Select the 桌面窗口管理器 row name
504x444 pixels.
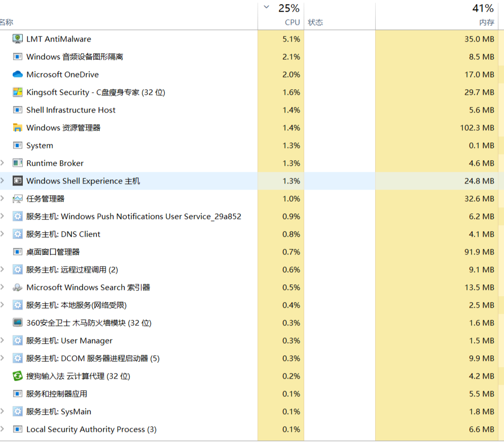coord(53,251)
